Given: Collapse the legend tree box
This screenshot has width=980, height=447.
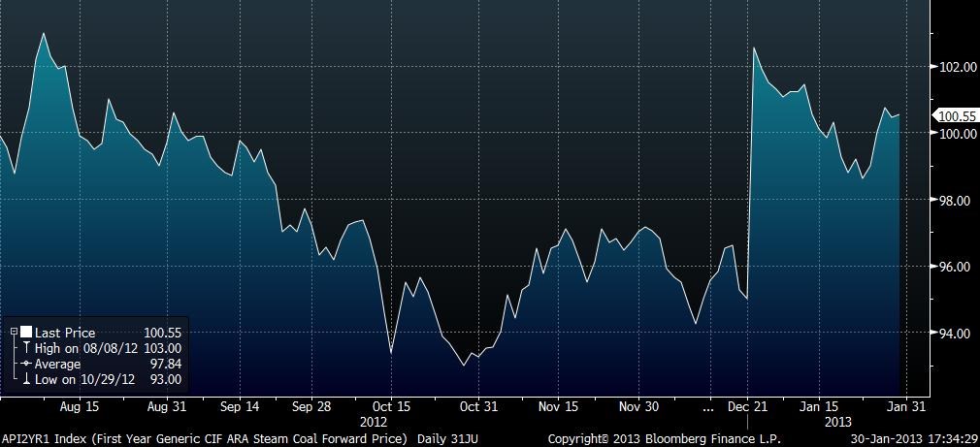Looking at the screenshot, I should 13,333.
